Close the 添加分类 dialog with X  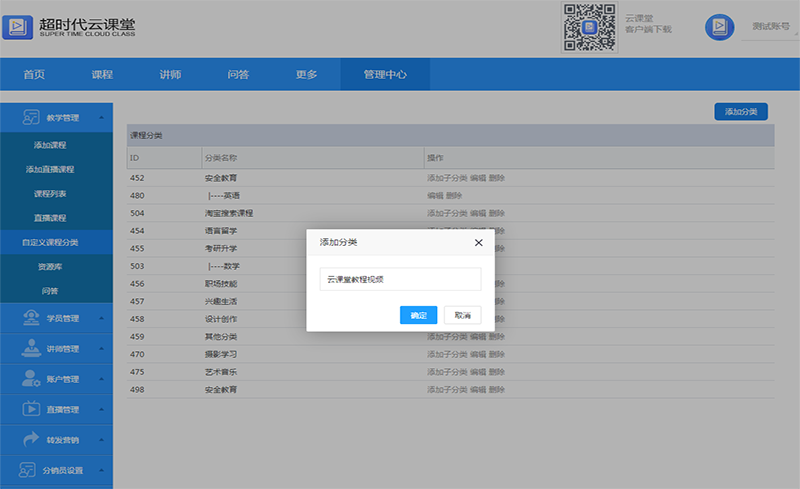click(478, 242)
